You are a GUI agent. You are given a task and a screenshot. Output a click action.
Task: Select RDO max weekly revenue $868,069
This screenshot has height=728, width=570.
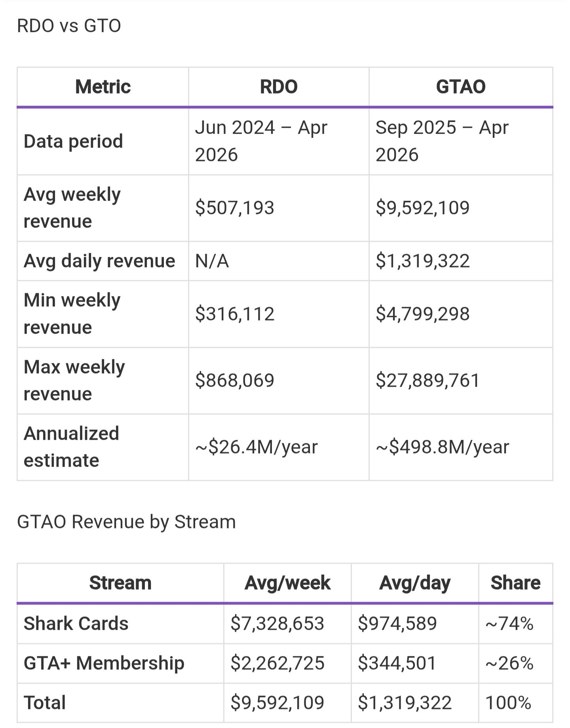[x=235, y=380]
